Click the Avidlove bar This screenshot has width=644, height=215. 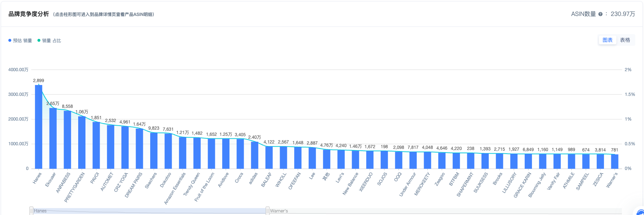click(x=226, y=154)
